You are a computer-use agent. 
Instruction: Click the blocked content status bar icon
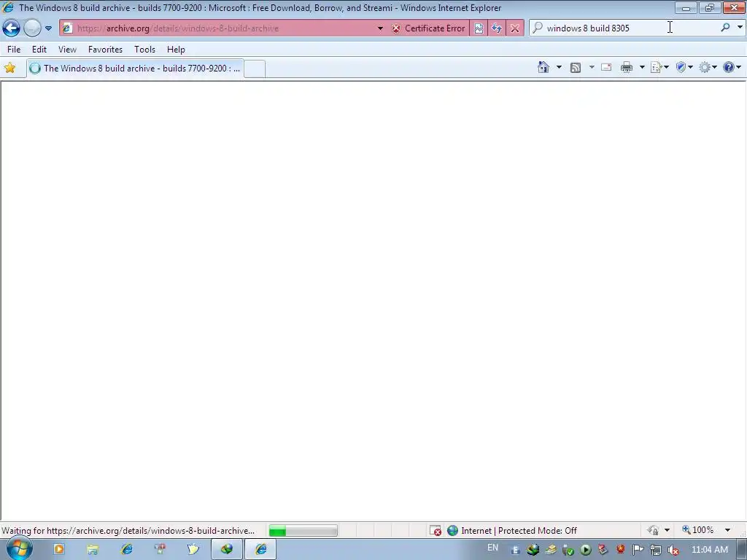(435, 531)
